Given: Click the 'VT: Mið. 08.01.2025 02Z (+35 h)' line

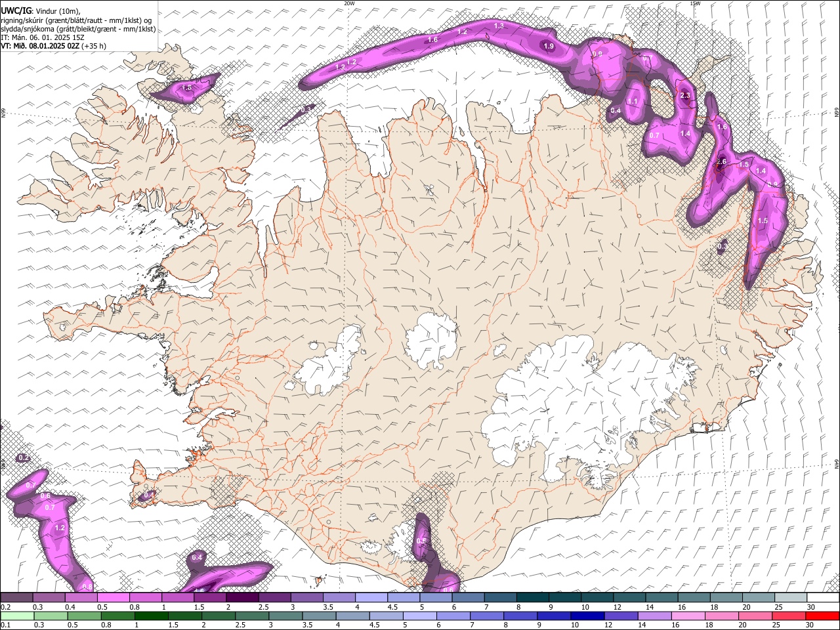Looking at the screenshot, I should (x=54, y=46).
